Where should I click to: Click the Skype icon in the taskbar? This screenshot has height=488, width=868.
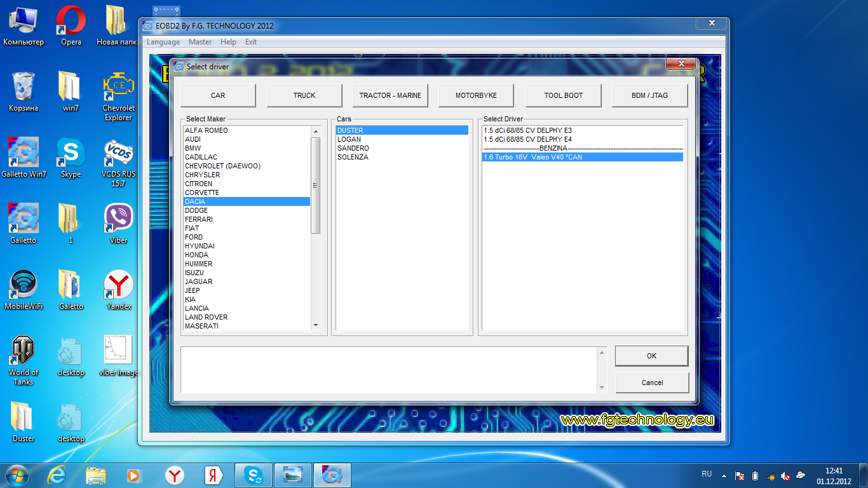[x=254, y=475]
